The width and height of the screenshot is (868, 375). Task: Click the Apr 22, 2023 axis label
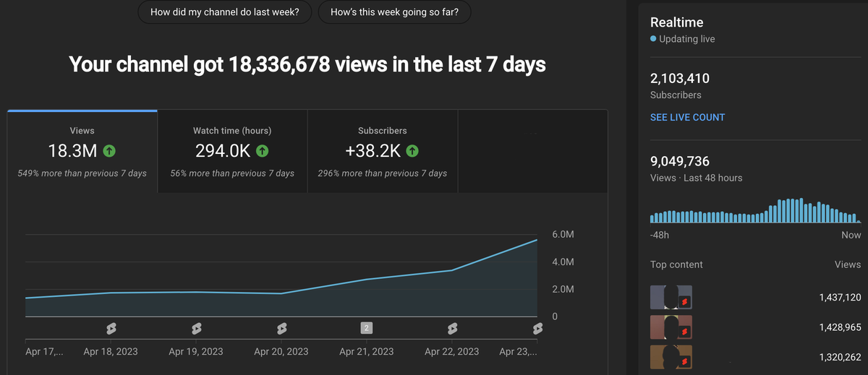452,352
